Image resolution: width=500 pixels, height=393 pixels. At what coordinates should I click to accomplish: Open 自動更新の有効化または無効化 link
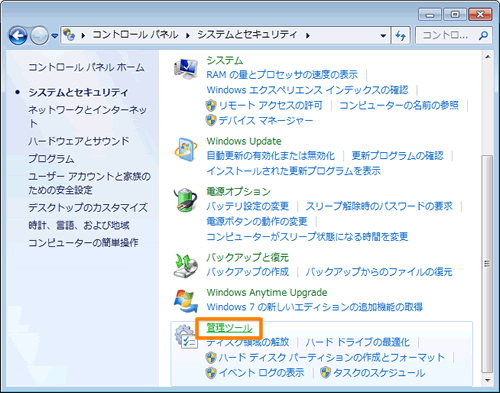(271, 156)
